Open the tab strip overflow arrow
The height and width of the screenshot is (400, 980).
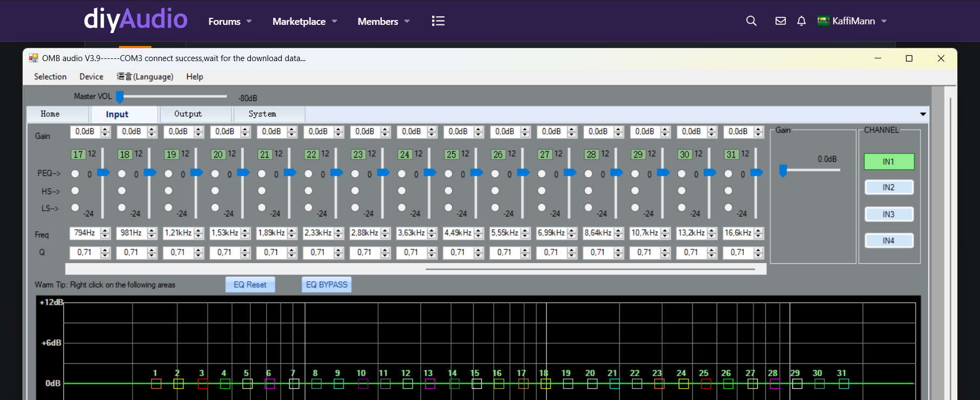[x=923, y=114]
